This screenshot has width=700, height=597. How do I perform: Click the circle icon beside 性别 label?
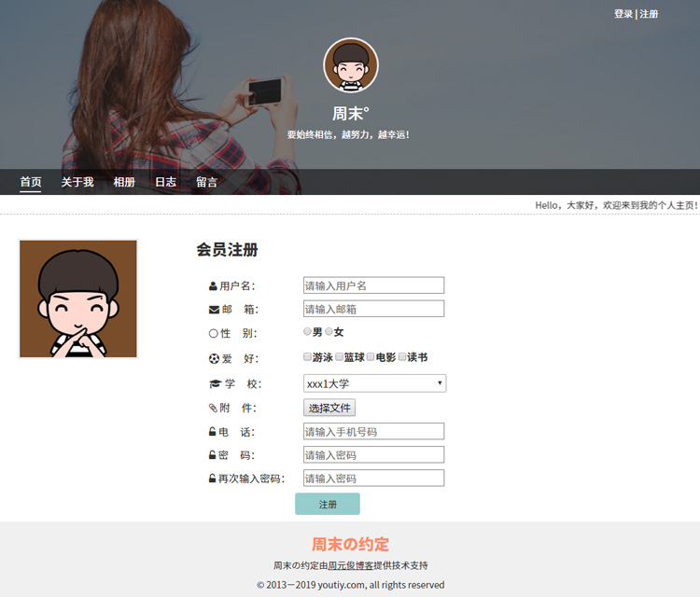pos(214,333)
